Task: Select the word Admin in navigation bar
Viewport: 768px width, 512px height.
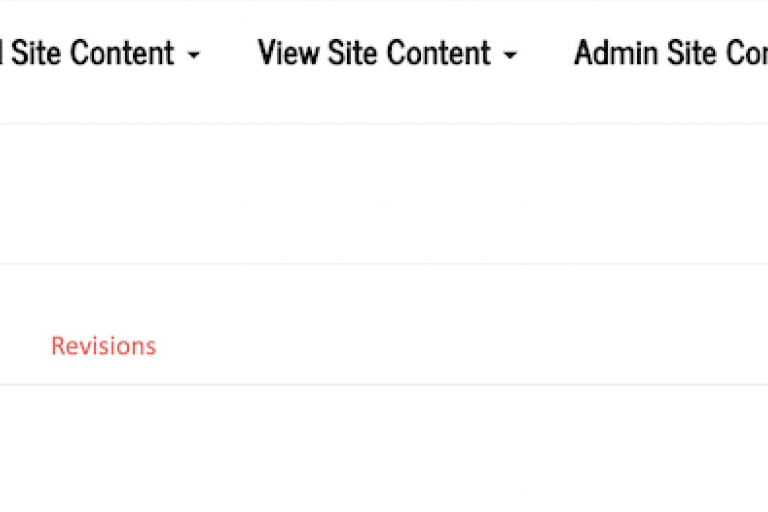Action: coord(616,53)
